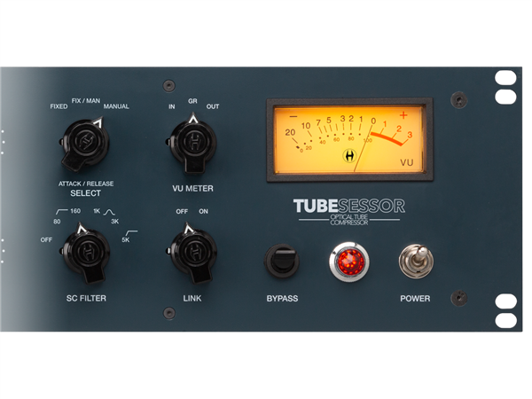Click the screw below the Link knob
The height and width of the screenshot is (399, 532).
[x=168, y=312]
